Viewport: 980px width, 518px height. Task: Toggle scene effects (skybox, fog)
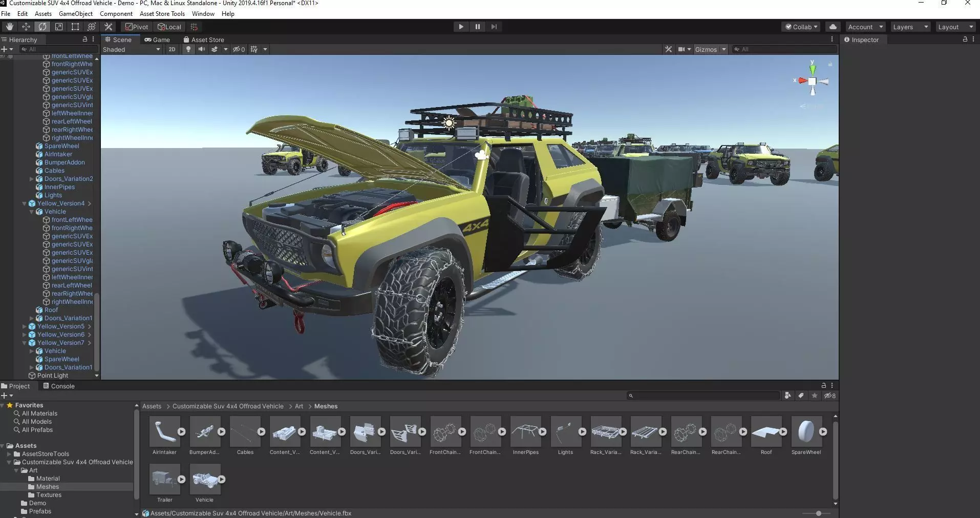point(215,49)
